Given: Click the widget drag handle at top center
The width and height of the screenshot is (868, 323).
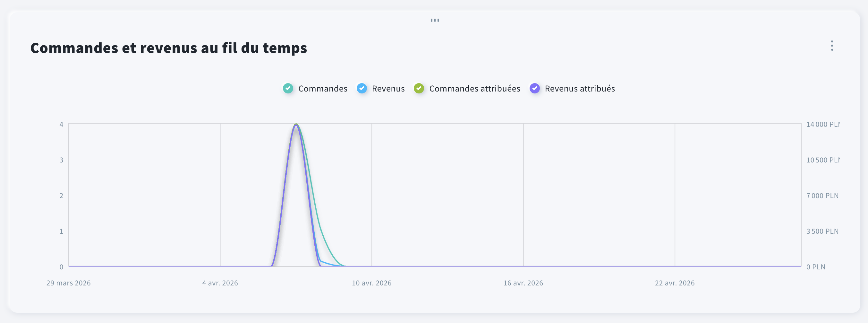Looking at the screenshot, I should click(435, 20).
